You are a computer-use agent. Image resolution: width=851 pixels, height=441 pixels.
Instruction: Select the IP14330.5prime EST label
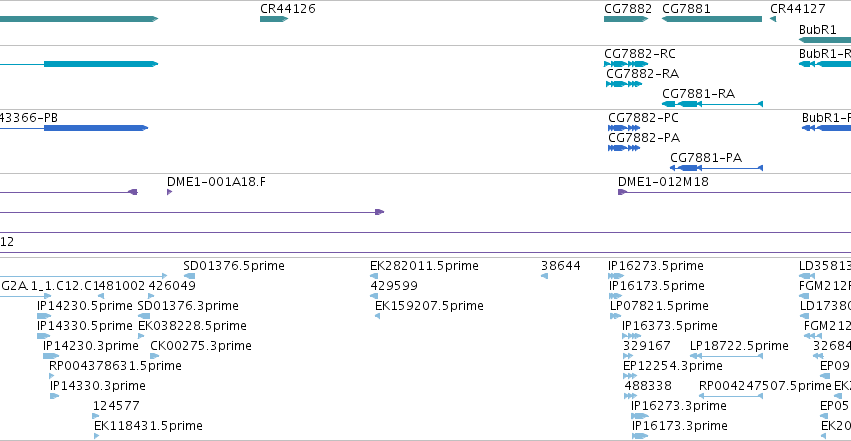[x=85, y=326]
